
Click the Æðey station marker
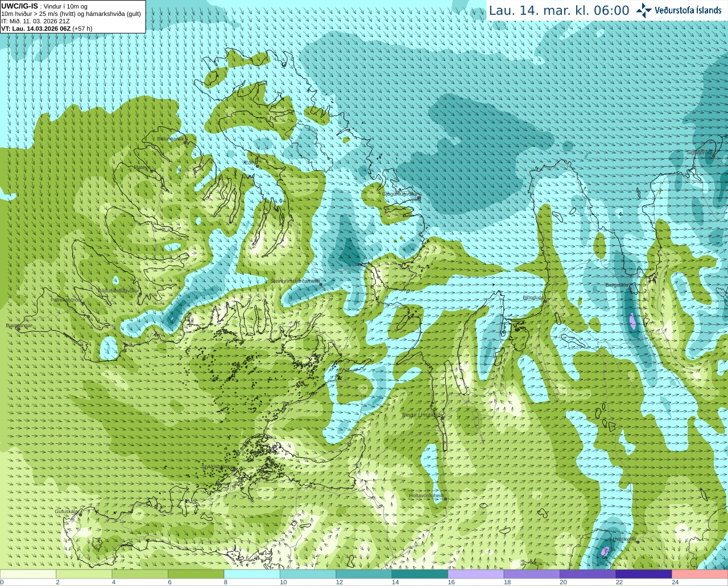click(257, 166)
